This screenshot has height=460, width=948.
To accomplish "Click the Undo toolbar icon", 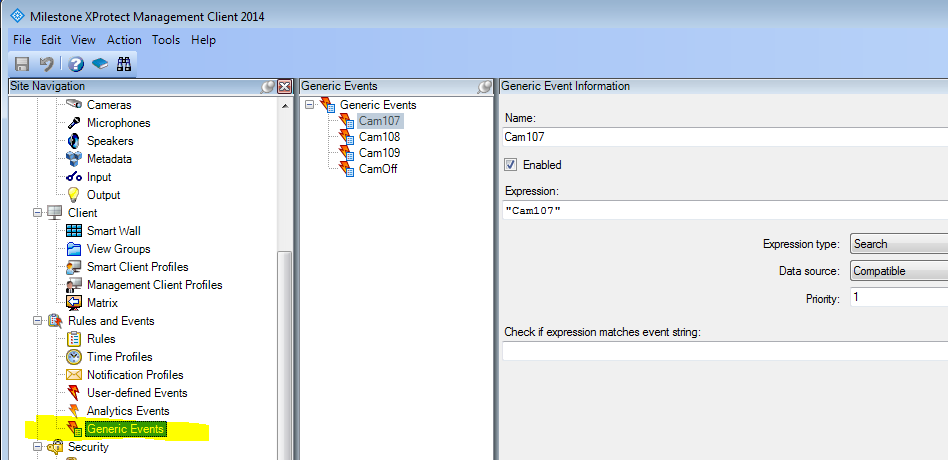I will [x=47, y=65].
